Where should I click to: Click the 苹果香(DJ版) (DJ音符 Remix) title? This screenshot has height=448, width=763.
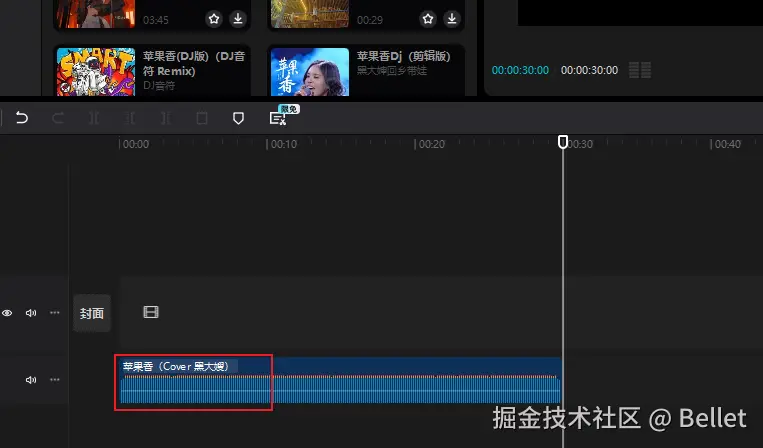coord(194,63)
